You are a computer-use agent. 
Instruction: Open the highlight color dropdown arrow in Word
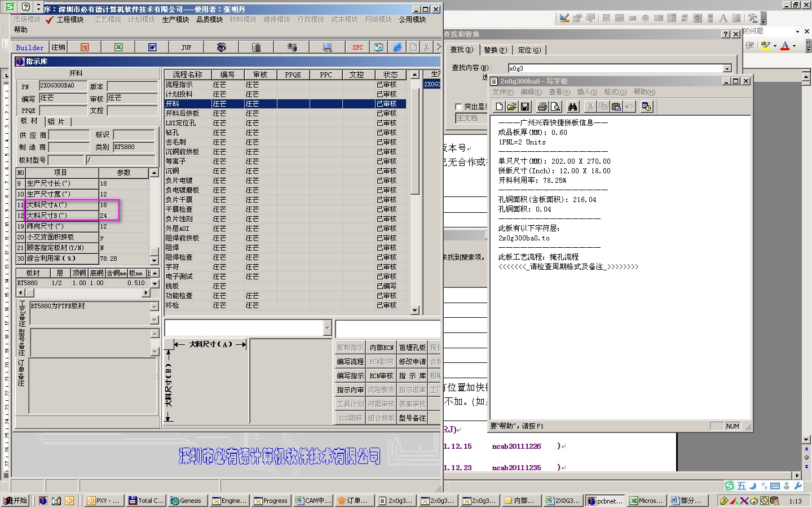tap(775, 46)
